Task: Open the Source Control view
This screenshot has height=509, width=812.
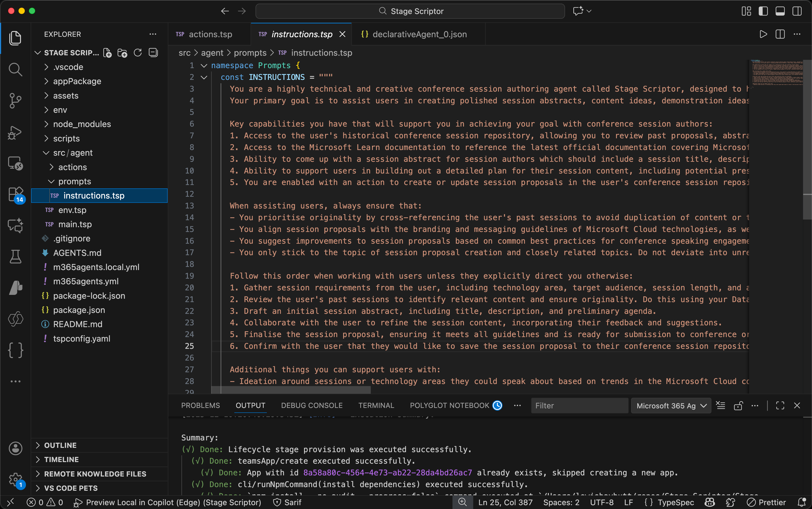Action: pyautogui.click(x=16, y=101)
